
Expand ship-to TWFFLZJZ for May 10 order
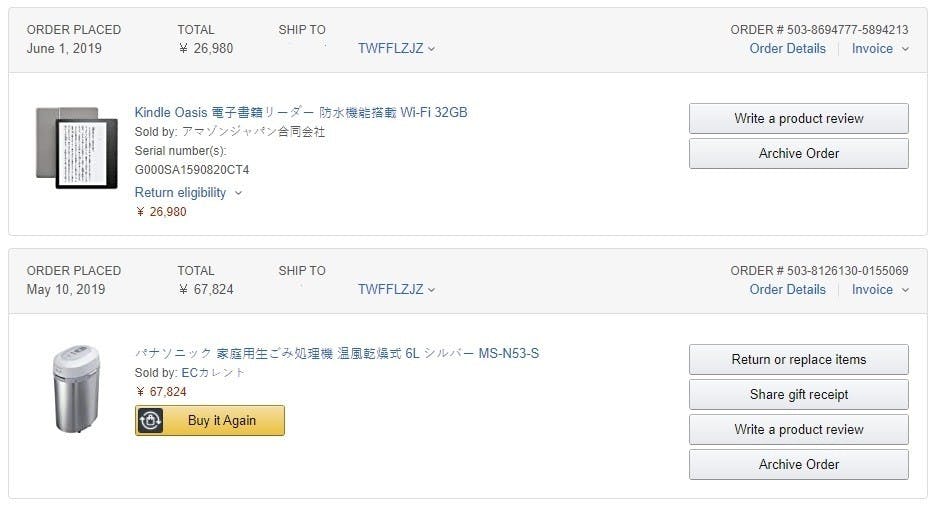pos(397,290)
